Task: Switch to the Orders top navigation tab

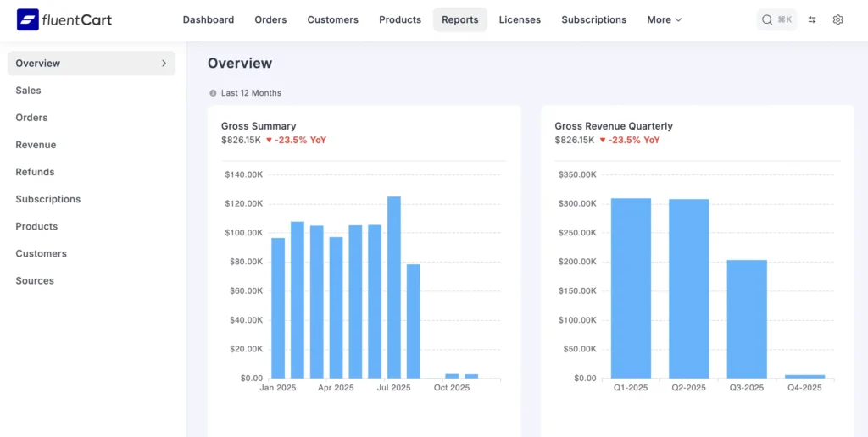Action: pos(270,19)
